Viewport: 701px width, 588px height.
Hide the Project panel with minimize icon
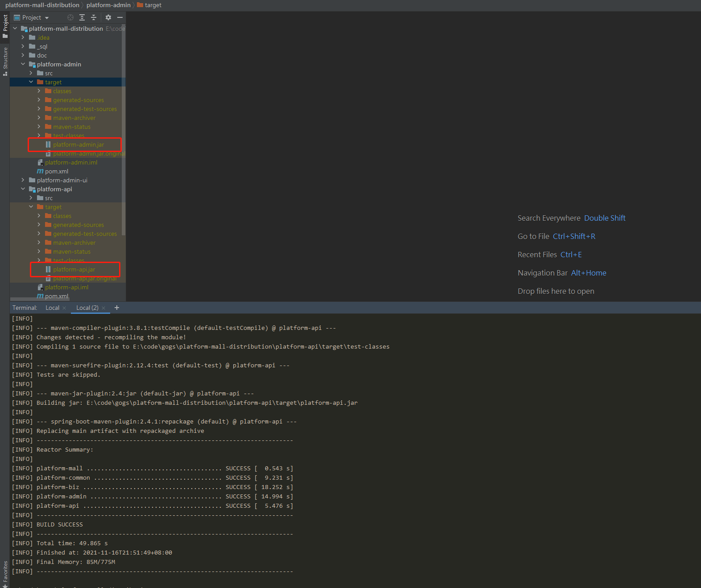tap(120, 17)
